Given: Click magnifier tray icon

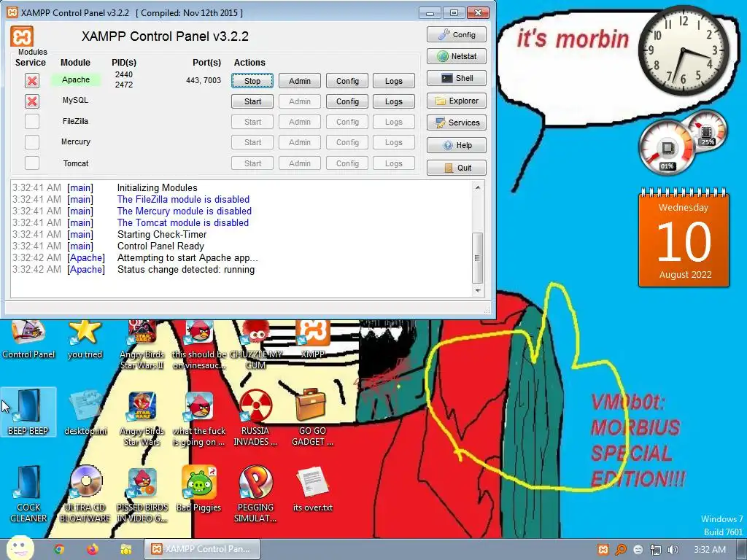Looking at the screenshot, I should point(620,550).
